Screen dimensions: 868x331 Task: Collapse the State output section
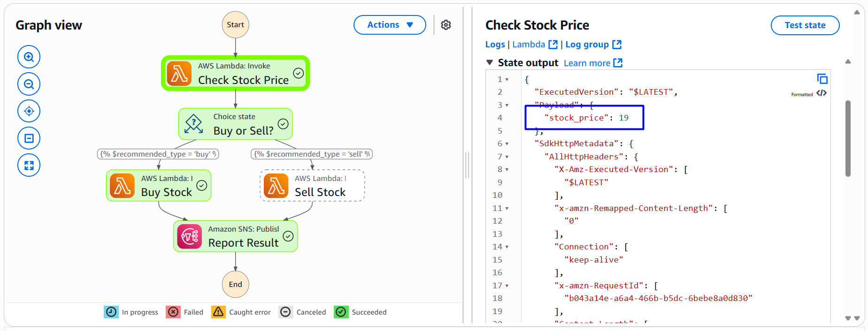click(x=490, y=63)
